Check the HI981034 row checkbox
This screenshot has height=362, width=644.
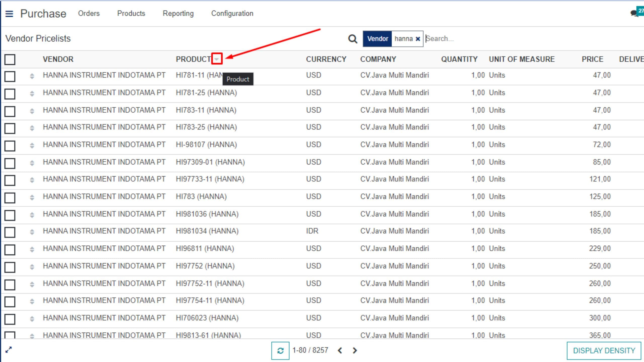[x=10, y=232]
